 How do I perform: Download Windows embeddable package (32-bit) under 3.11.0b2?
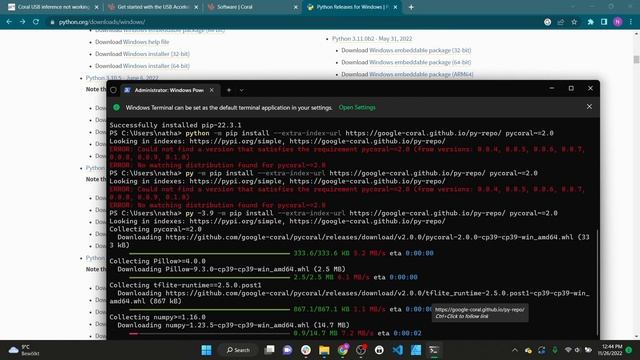(x=420, y=50)
